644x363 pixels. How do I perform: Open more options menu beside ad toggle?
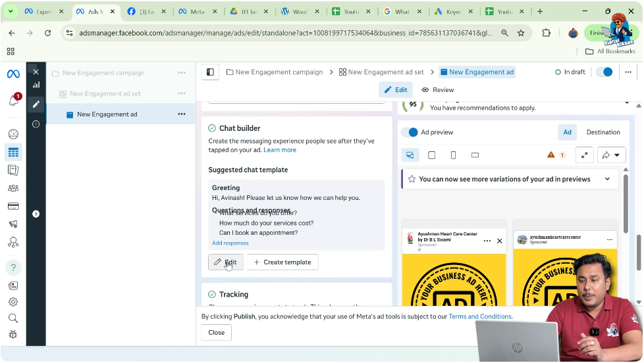coord(628,72)
